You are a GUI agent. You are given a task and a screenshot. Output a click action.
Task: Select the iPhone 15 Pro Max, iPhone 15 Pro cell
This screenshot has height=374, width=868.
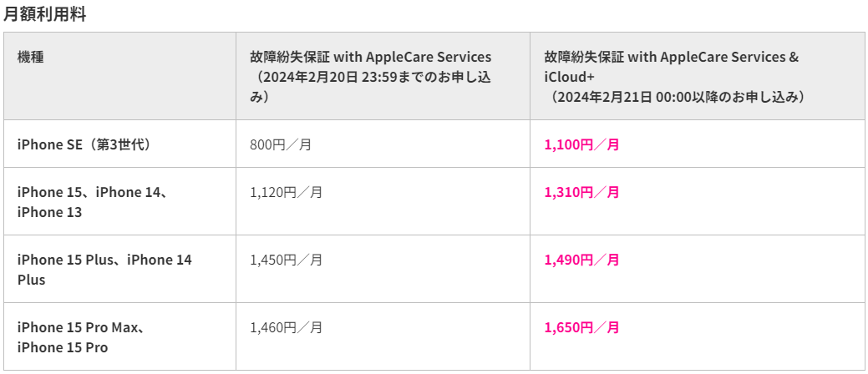82,337
